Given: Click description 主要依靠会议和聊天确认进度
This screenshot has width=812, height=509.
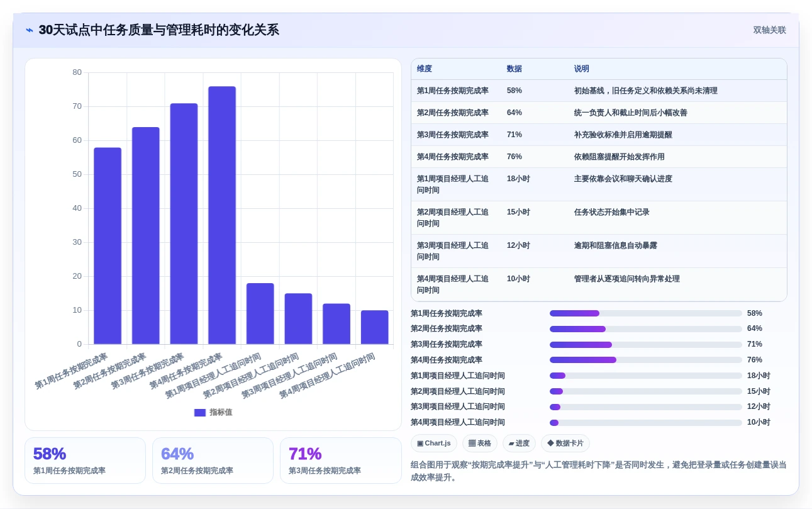Looking at the screenshot, I should click(x=623, y=179).
